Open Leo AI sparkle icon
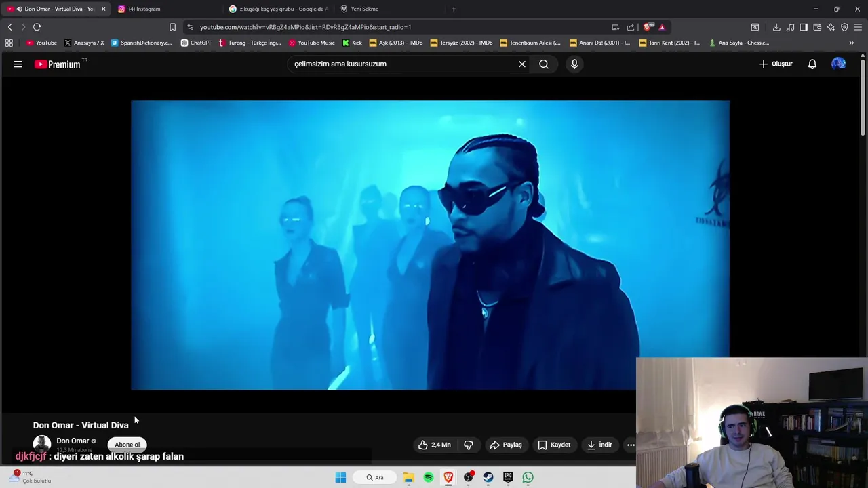This screenshot has height=488, width=868. tap(831, 27)
